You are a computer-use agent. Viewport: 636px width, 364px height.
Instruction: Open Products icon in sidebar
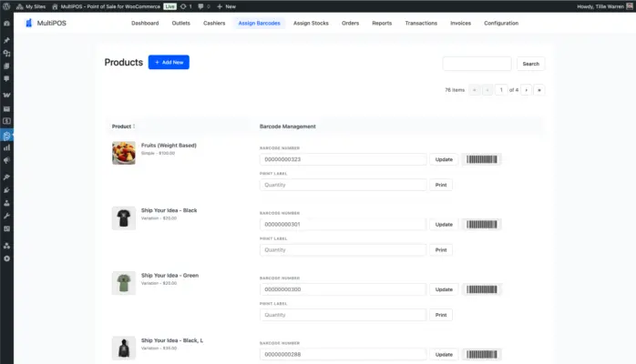[x=6, y=108]
